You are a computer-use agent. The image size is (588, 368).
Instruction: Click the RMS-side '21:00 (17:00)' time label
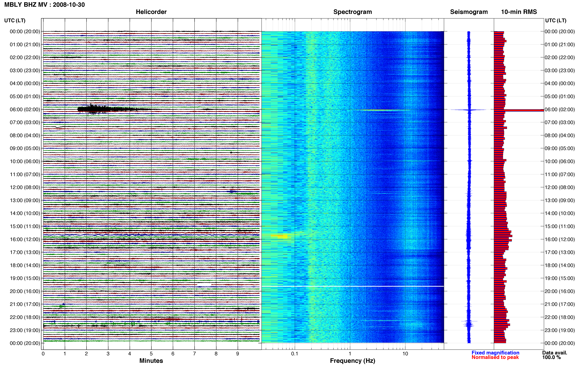(560, 304)
